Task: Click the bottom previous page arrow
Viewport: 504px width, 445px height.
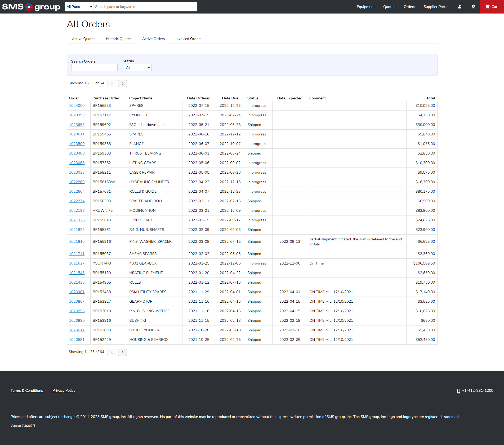Action: click(x=112, y=352)
